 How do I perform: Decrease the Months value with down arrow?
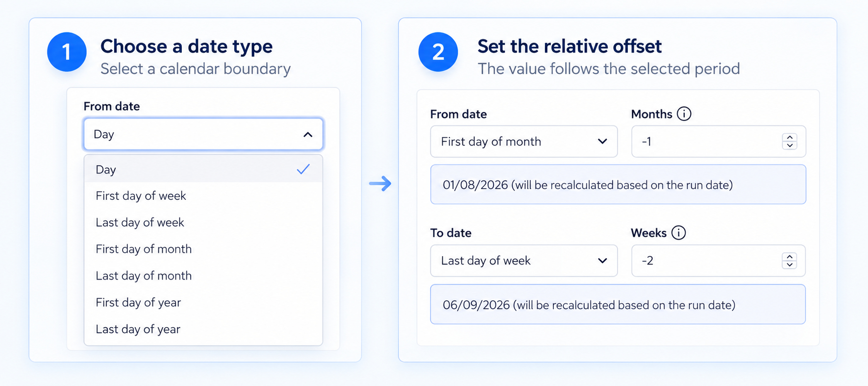pyautogui.click(x=790, y=145)
